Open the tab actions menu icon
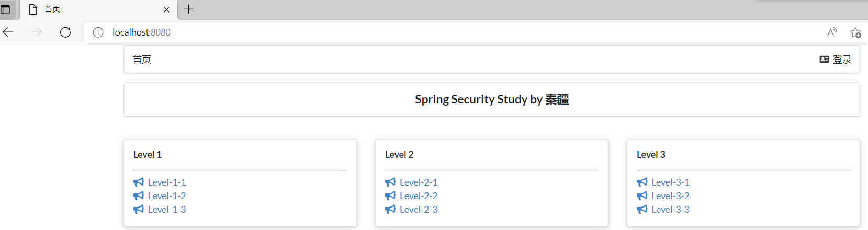868x230 pixels. click(6, 9)
